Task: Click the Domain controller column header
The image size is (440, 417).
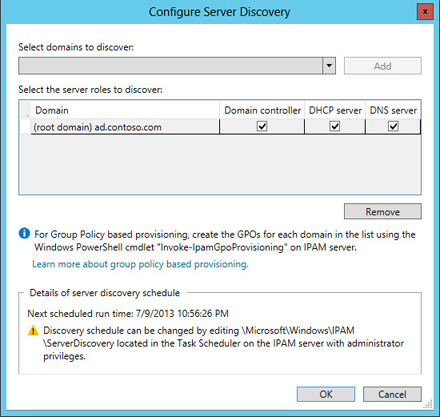Action: 262,110
